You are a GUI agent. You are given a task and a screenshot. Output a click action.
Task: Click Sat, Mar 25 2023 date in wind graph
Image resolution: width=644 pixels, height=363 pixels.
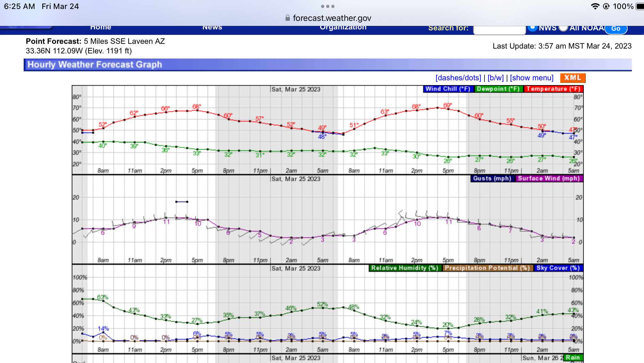click(296, 179)
